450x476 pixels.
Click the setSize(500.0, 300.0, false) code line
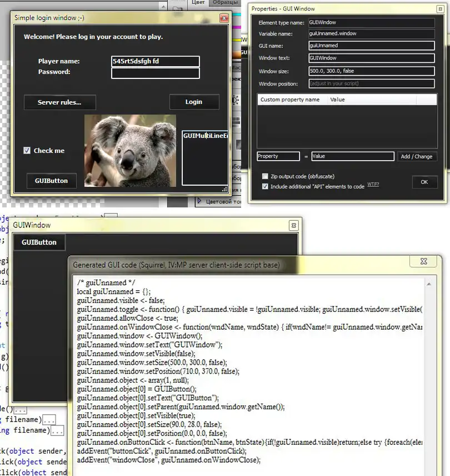click(152, 363)
